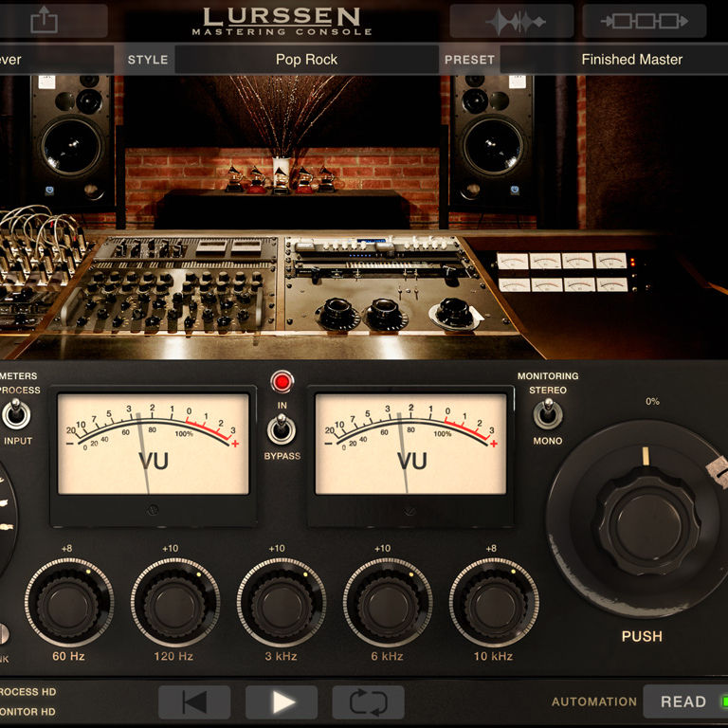Click the rewind to start button

point(194,702)
